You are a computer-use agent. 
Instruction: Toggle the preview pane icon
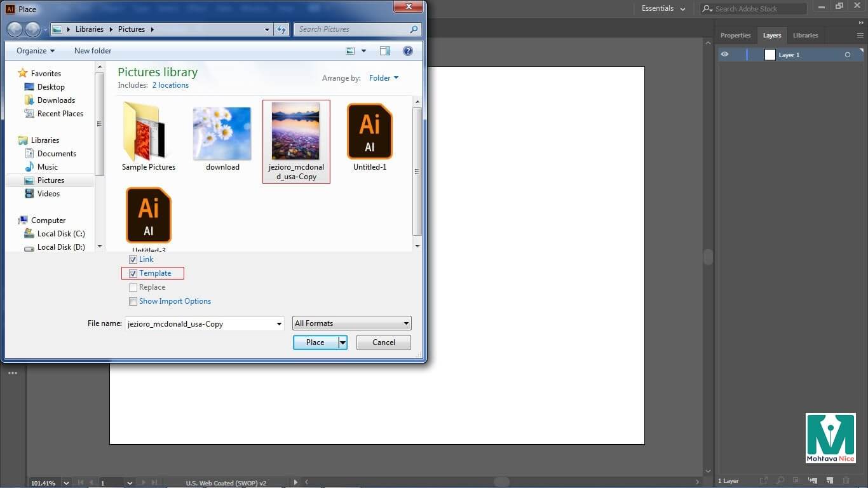pyautogui.click(x=385, y=51)
